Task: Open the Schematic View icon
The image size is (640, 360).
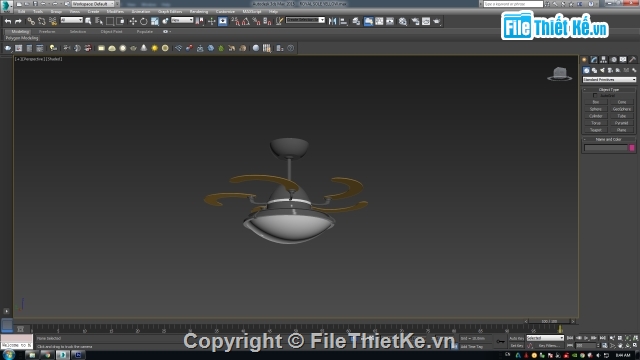Action: (x=390, y=21)
